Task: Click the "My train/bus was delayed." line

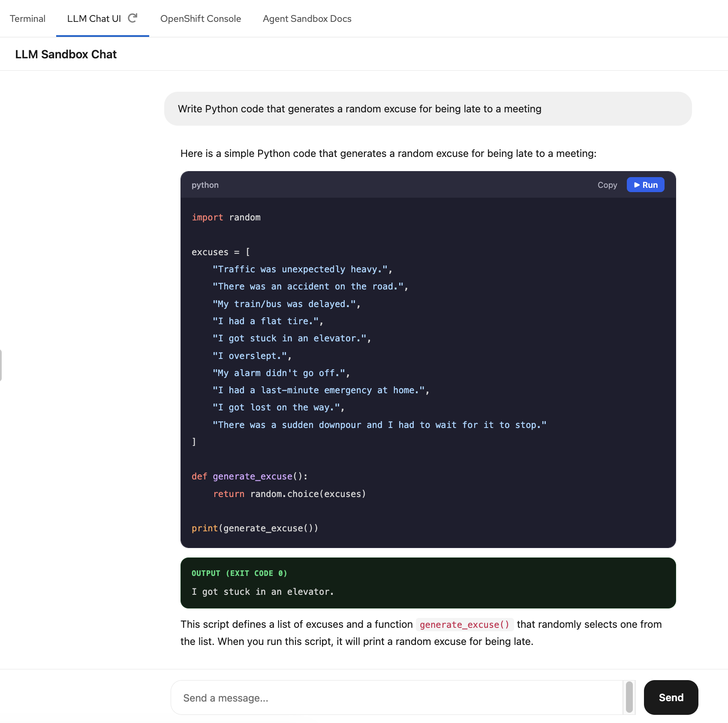Action: tap(286, 304)
